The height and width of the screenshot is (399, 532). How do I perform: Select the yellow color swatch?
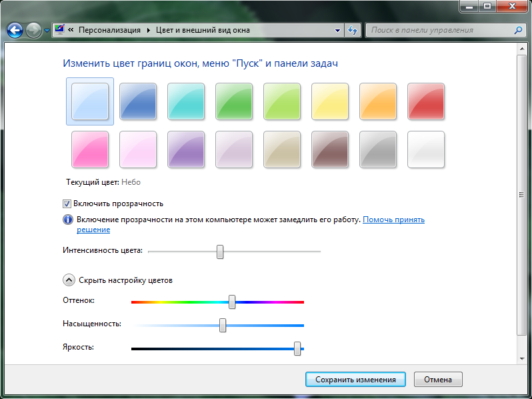coord(330,101)
